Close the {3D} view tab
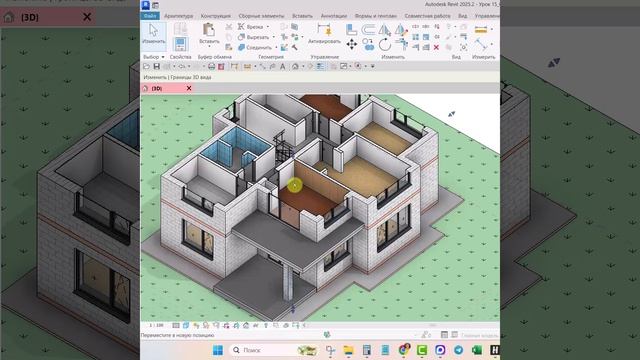Screen dimensions: 640x360 pos(189,88)
